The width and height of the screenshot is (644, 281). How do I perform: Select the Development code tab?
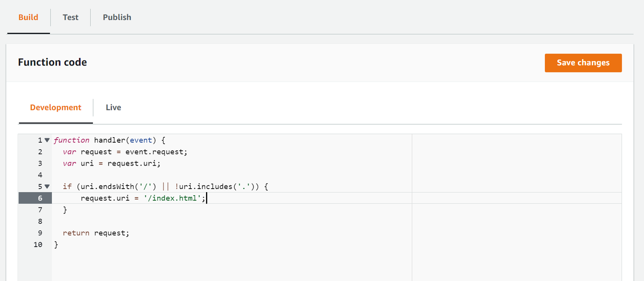[x=55, y=108]
